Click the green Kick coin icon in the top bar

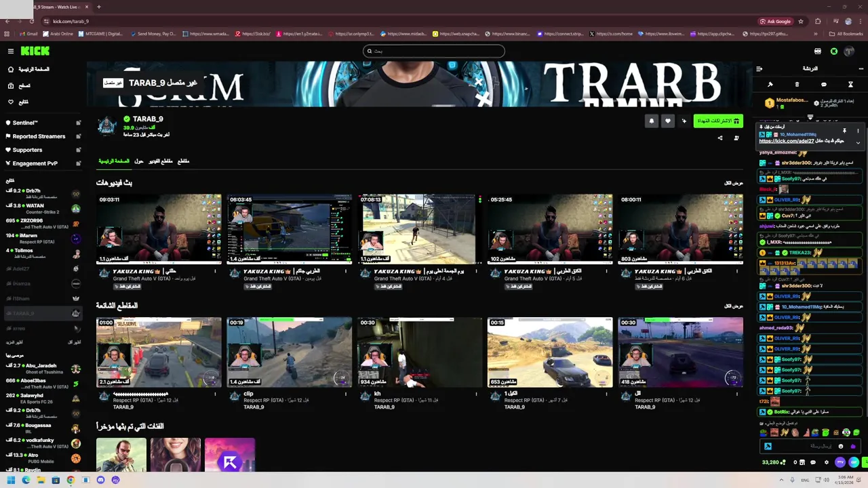click(x=834, y=51)
